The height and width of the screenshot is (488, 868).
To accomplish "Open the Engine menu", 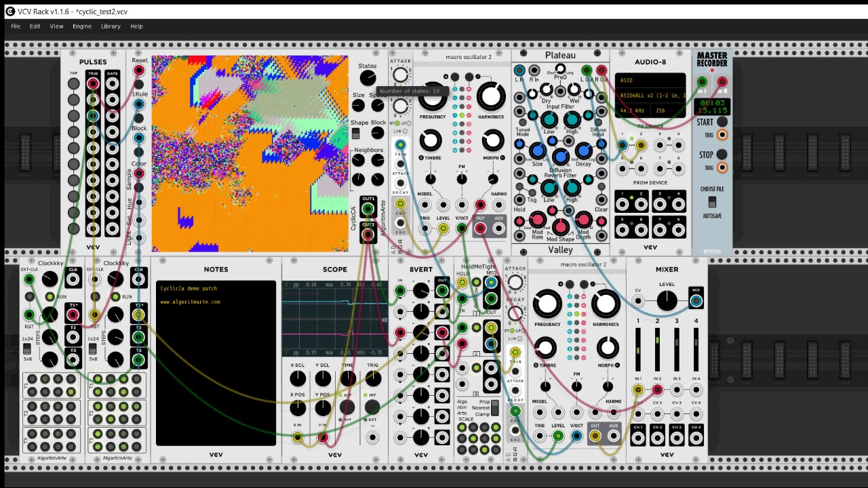I will [x=82, y=26].
